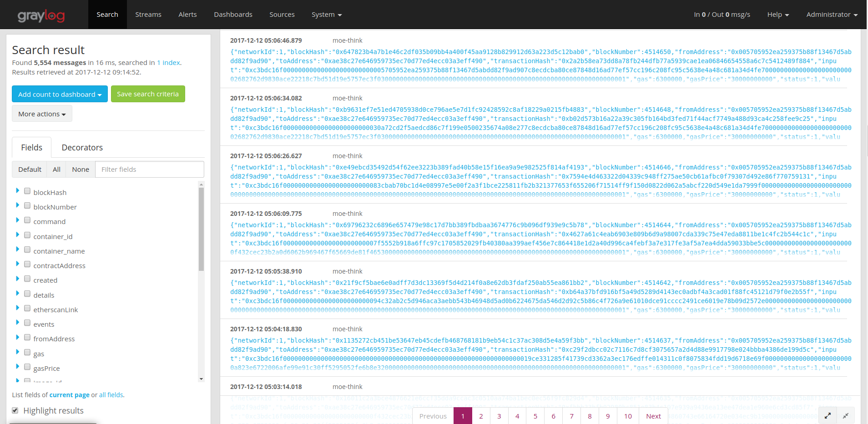868x424 pixels.
Task: Check the container_id field
Action: pos(27,235)
